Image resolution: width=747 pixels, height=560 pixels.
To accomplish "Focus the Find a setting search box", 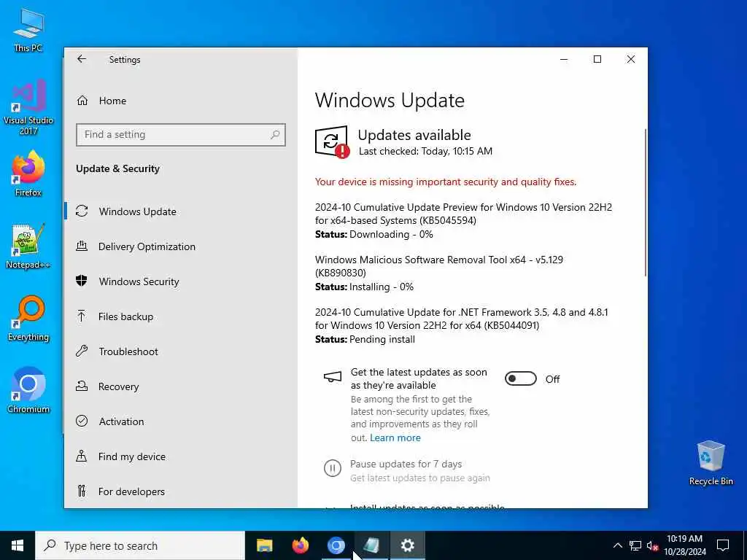I will pos(181,135).
